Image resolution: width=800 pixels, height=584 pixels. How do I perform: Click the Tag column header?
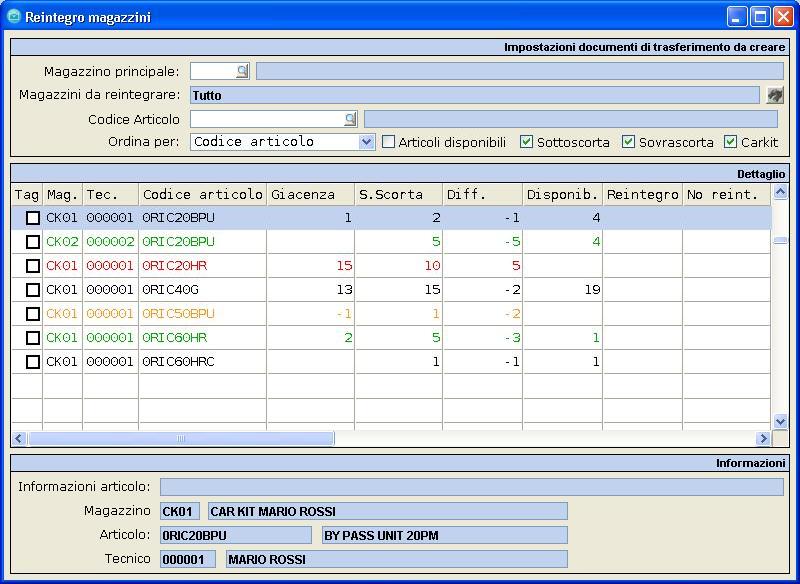click(x=27, y=194)
